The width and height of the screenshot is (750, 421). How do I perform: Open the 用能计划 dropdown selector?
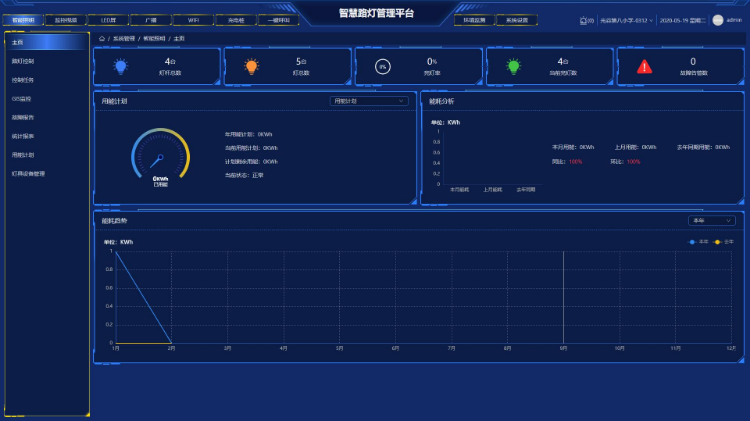[x=369, y=101]
